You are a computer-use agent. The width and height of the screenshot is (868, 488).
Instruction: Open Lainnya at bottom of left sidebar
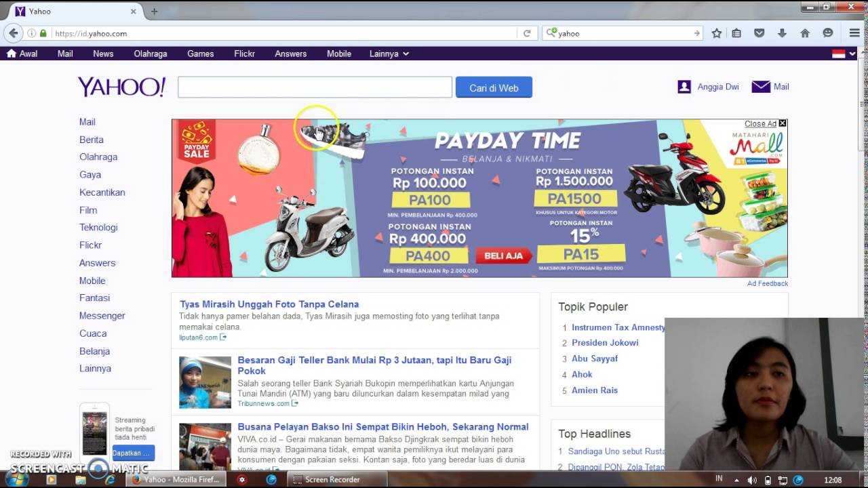[95, 368]
